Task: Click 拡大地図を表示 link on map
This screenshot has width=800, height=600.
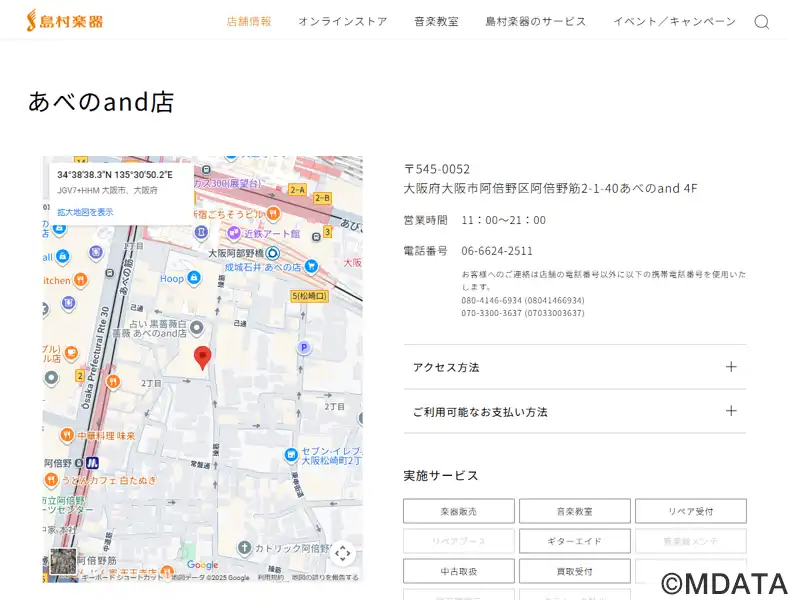Action: [85, 212]
